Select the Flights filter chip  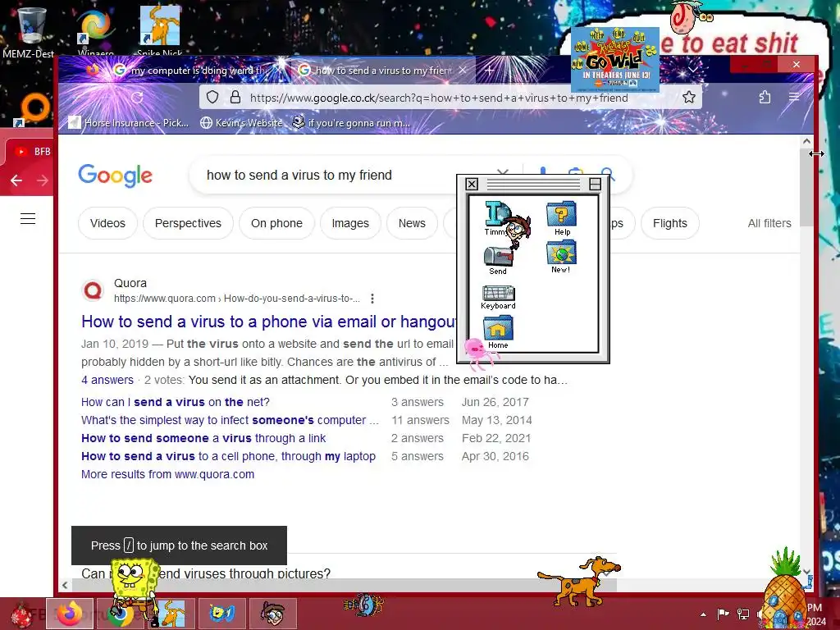669,223
